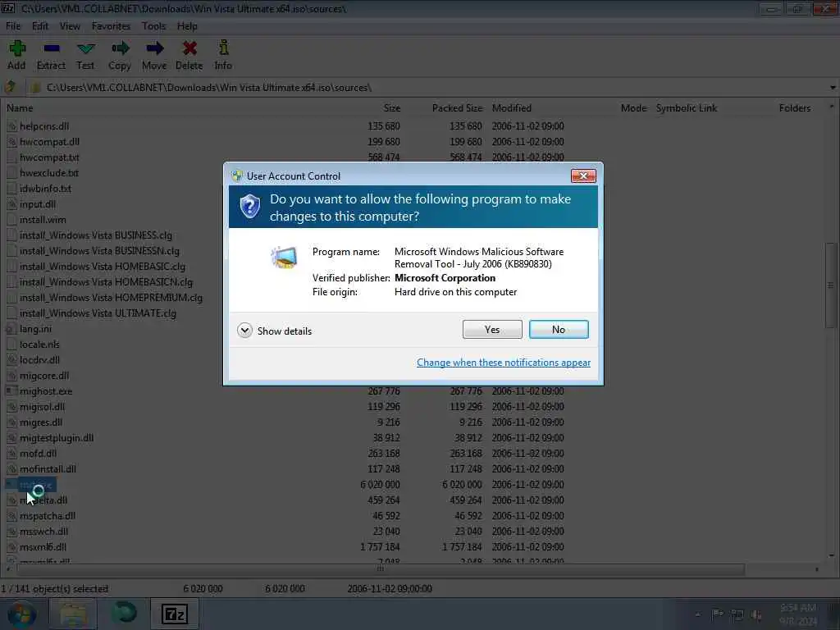Click the program icon in UAC dialog
The image size is (840, 630).
(x=284, y=257)
